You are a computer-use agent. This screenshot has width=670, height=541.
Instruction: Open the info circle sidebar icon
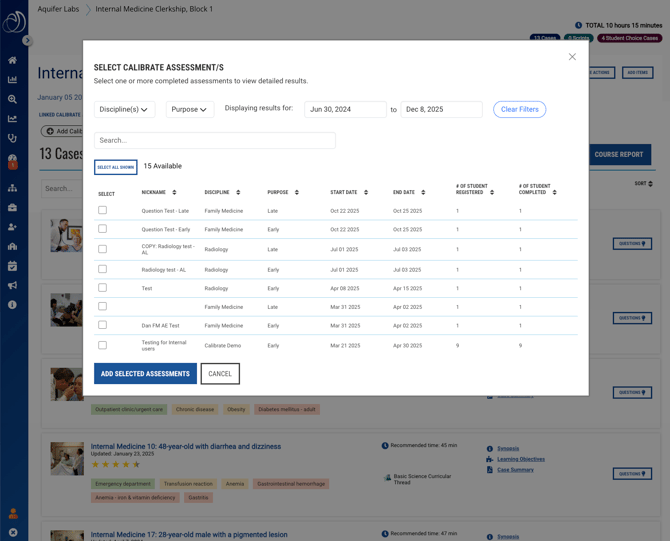(12, 305)
